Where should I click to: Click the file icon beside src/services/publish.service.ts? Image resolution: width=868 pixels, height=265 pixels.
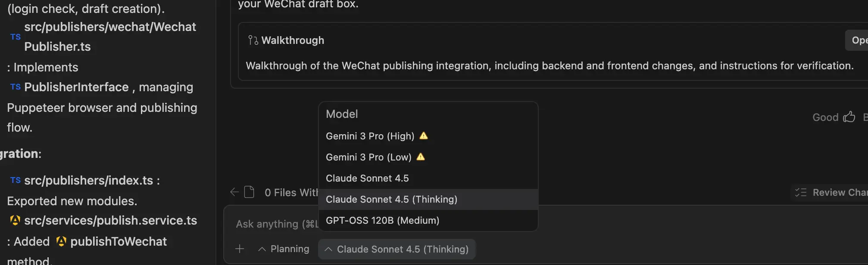click(x=15, y=220)
